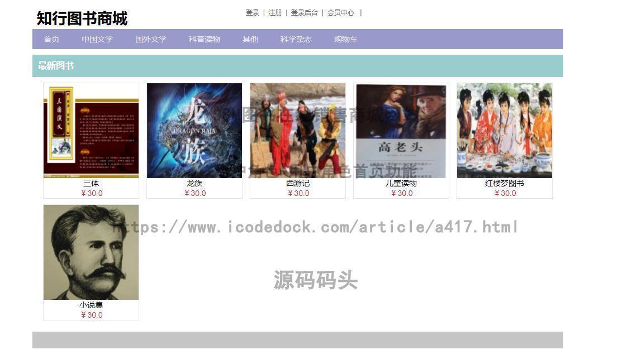Open the 其他 category

(x=250, y=39)
